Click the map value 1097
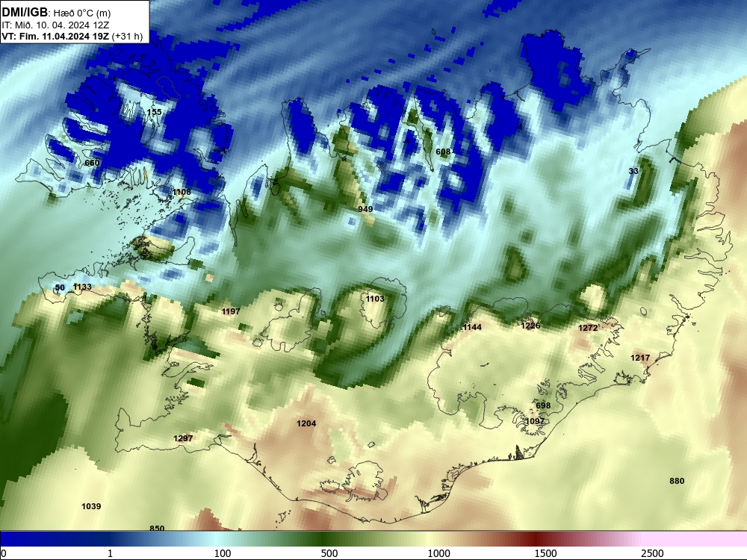The image size is (747, 560). [535, 421]
